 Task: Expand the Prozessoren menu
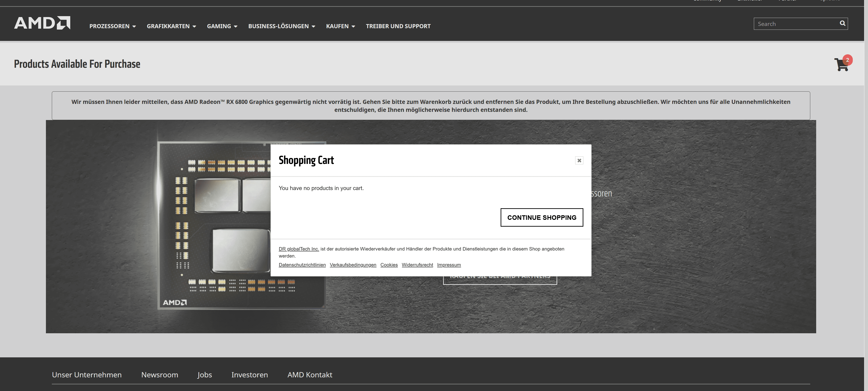tap(113, 26)
